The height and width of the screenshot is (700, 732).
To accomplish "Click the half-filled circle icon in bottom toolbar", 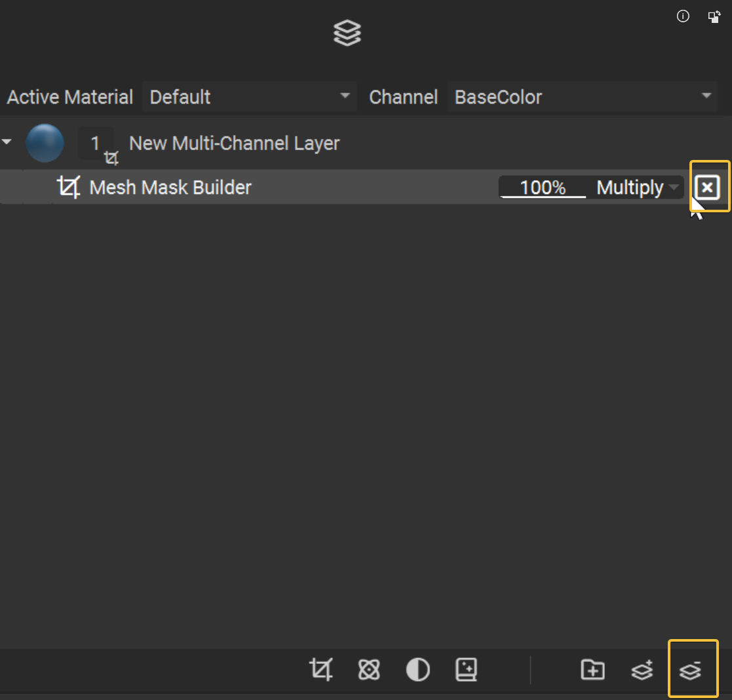I will (417, 670).
